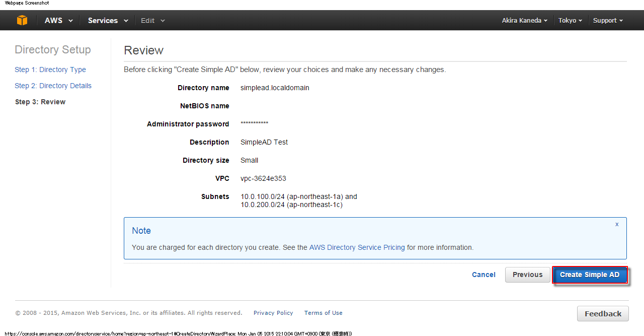Expand the Tokyo region selector
This screenshot has height=336, width=644.
pos(570,21)
